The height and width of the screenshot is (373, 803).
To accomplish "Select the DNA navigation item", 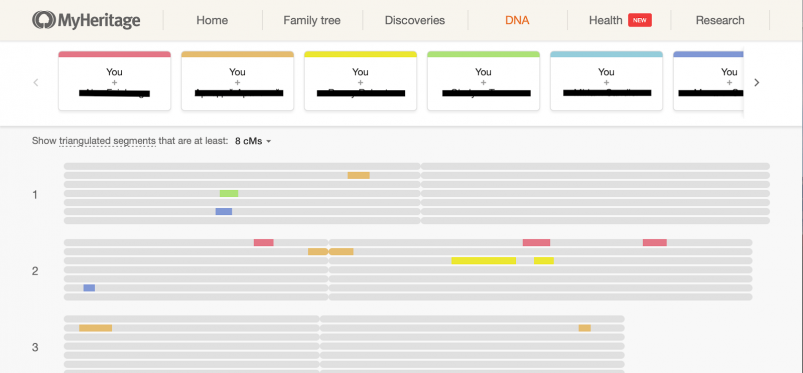I will (x=517, y=20).
